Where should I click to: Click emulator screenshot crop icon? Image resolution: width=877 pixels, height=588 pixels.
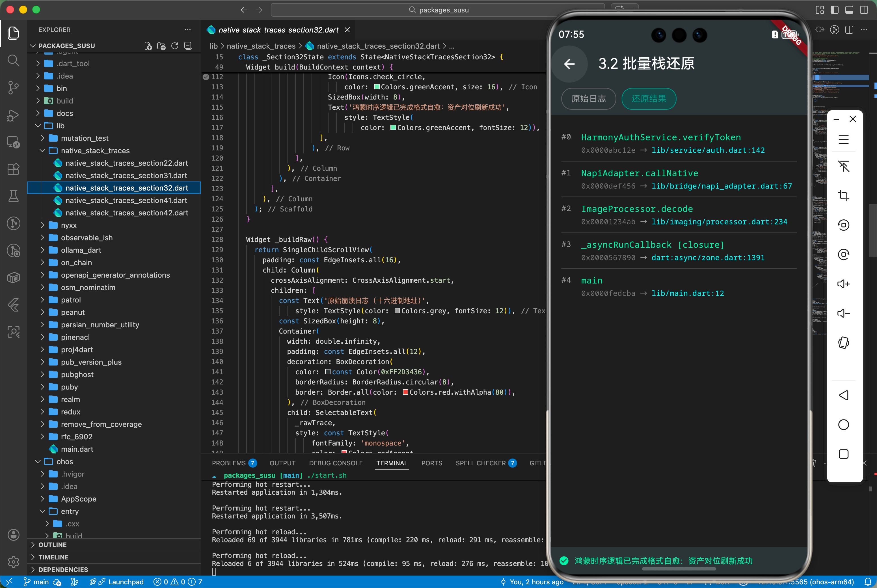(x=843, y=195)
